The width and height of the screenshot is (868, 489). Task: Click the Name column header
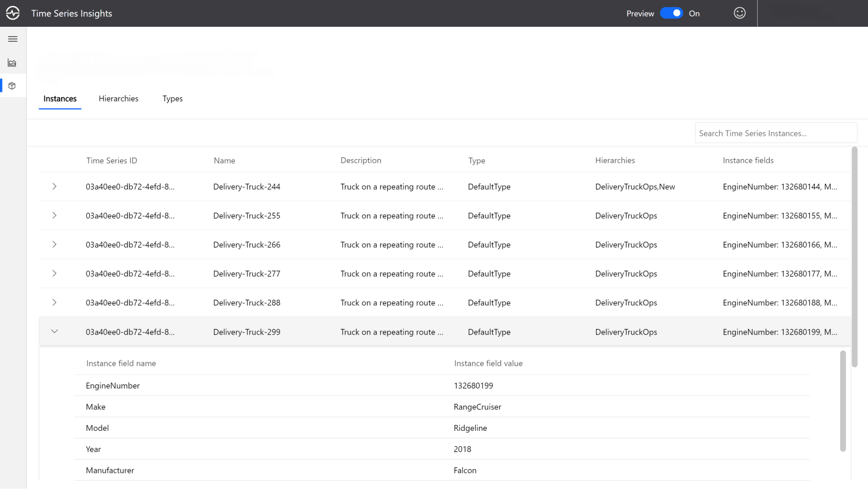[224, 161]
